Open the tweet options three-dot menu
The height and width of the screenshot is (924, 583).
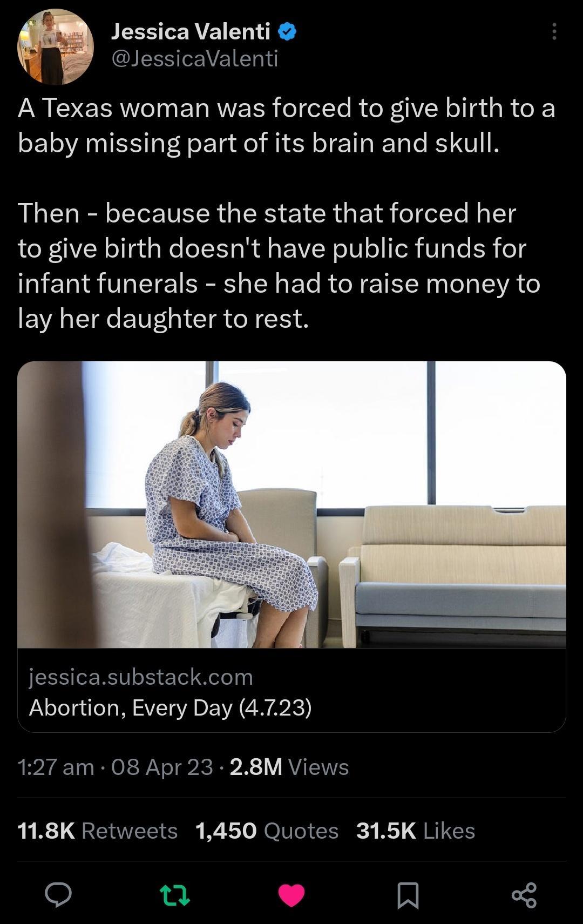click(x=555, y=33)
